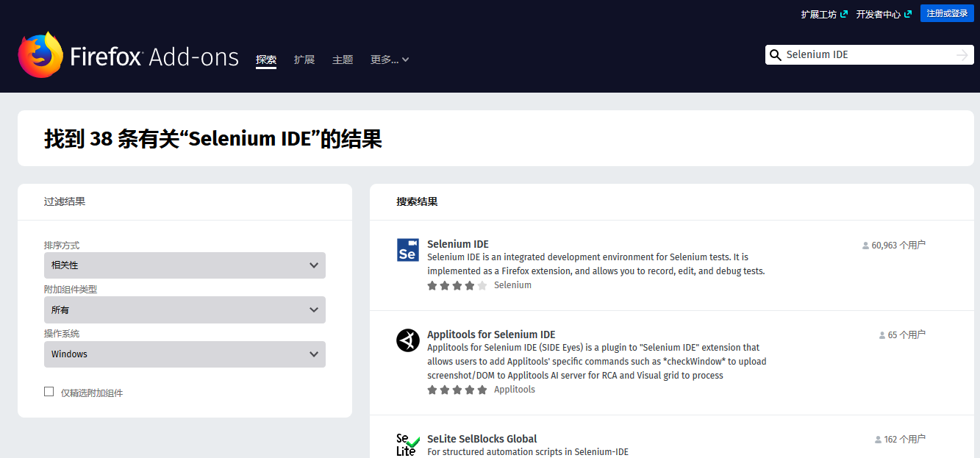
Task: Open the Applitools extension icon
Action: click(407, 340)
